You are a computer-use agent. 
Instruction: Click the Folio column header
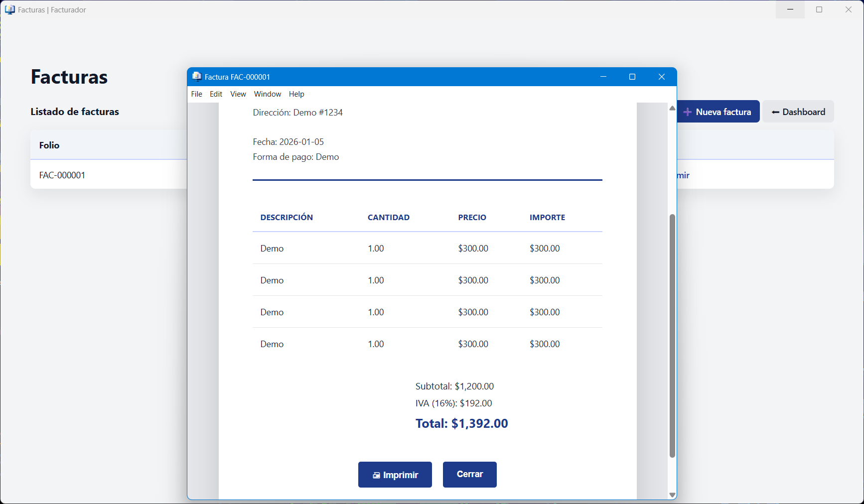(49, 145)
